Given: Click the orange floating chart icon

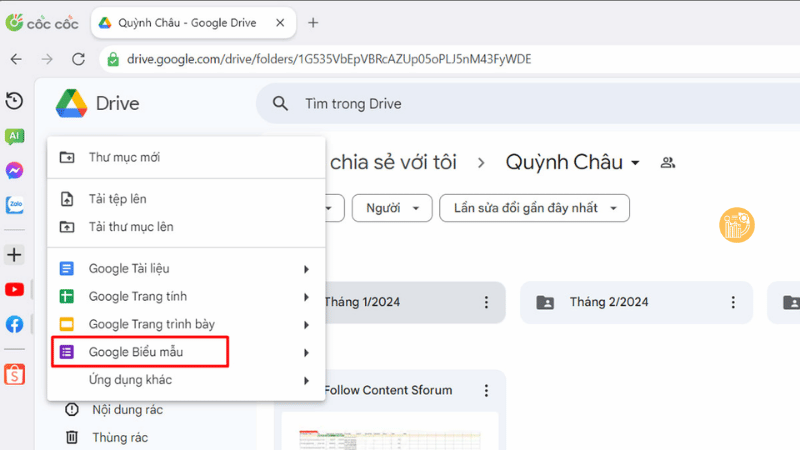Looking at the screenshot, I should [x=737, y=225].
